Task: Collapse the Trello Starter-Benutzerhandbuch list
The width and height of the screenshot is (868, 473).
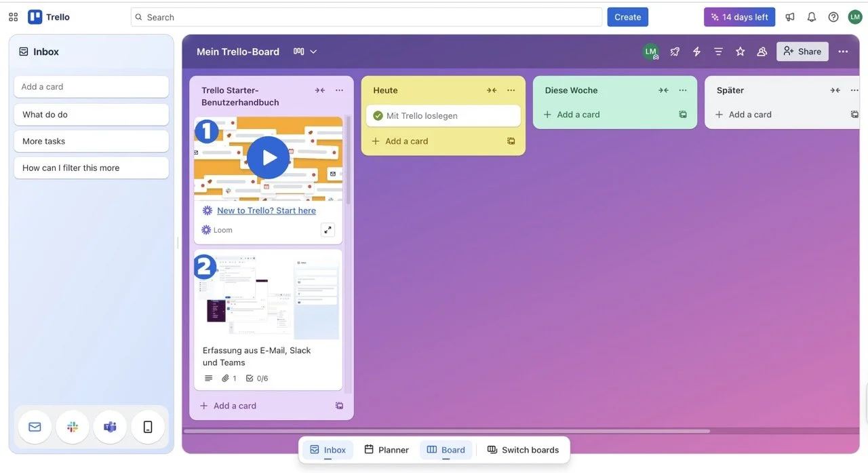Action: [319, 90]
